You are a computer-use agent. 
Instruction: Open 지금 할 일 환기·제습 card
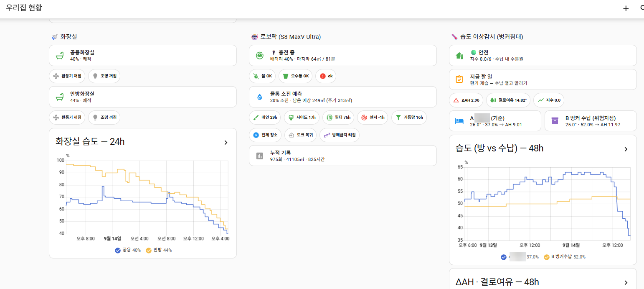pos(543,79)
